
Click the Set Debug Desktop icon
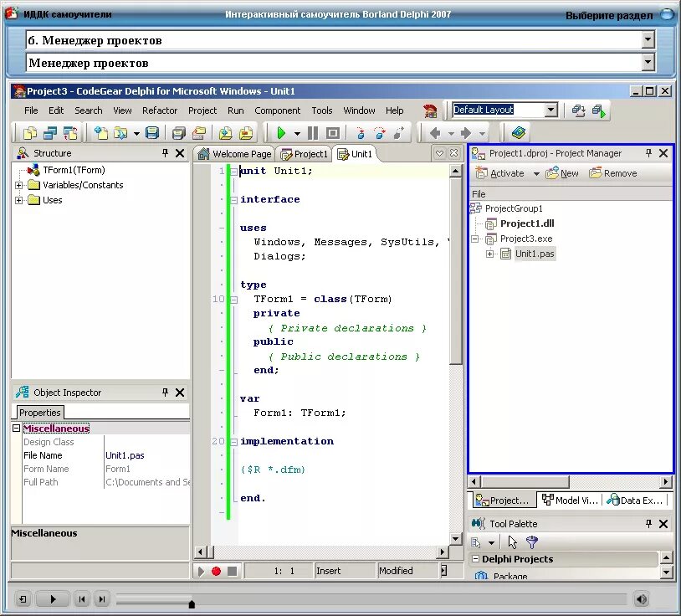click(x=599, y=110)
